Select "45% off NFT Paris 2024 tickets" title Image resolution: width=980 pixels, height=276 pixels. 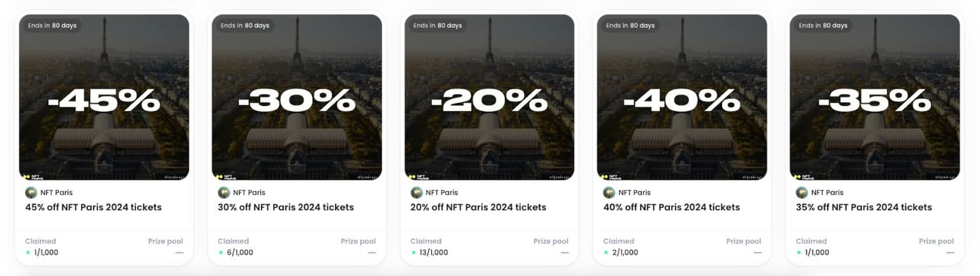(x=93, y=207)
